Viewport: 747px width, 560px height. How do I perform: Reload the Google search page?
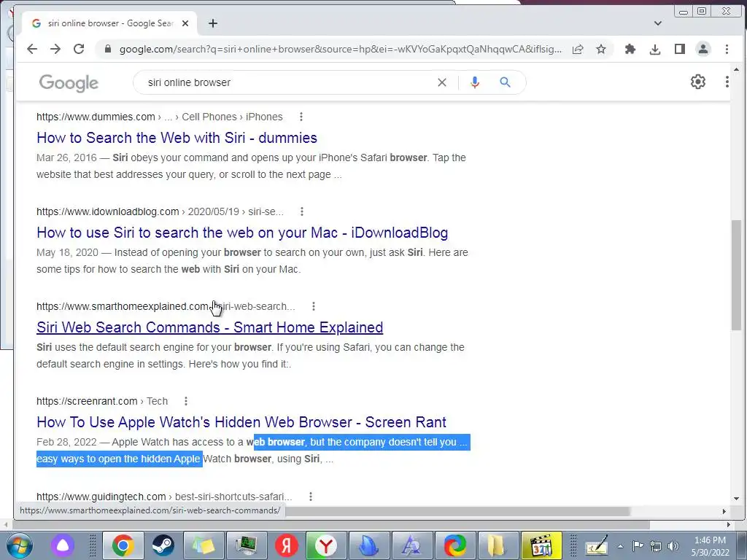[79, 49]
